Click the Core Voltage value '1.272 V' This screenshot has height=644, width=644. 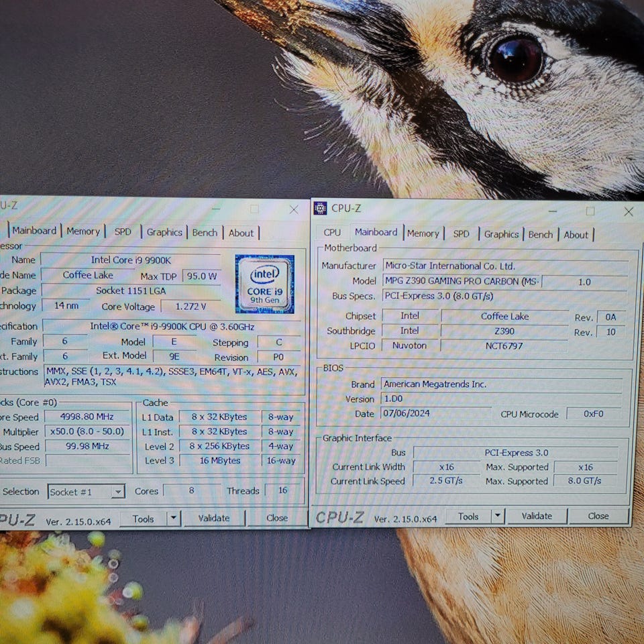[191, 307]
